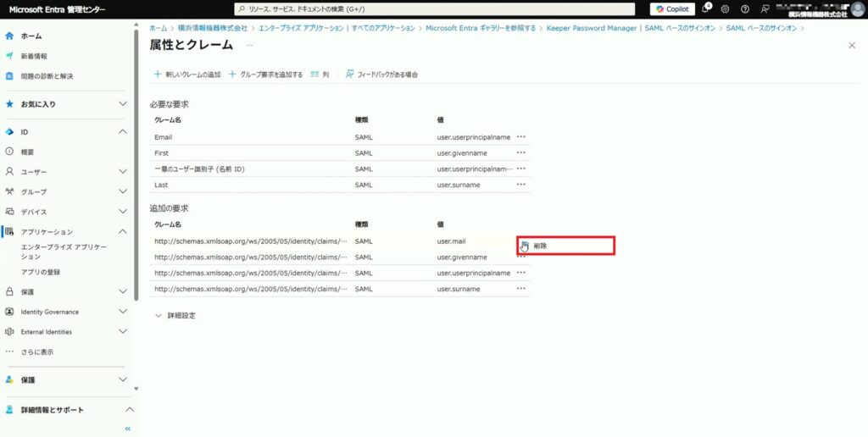Click the user.givenname value in additional claims

click(x=462, y=257)
